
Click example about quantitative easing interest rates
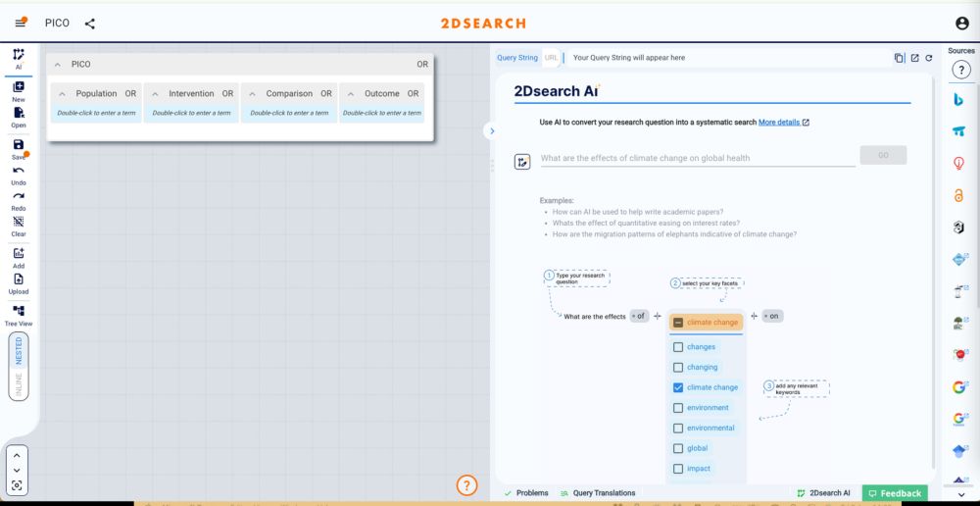(646, 224)
